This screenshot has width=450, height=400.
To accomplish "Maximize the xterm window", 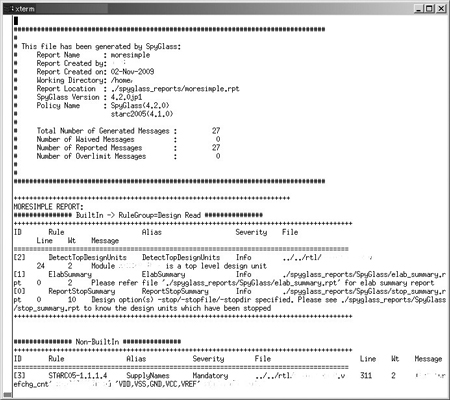I will [x=430, y=9].
